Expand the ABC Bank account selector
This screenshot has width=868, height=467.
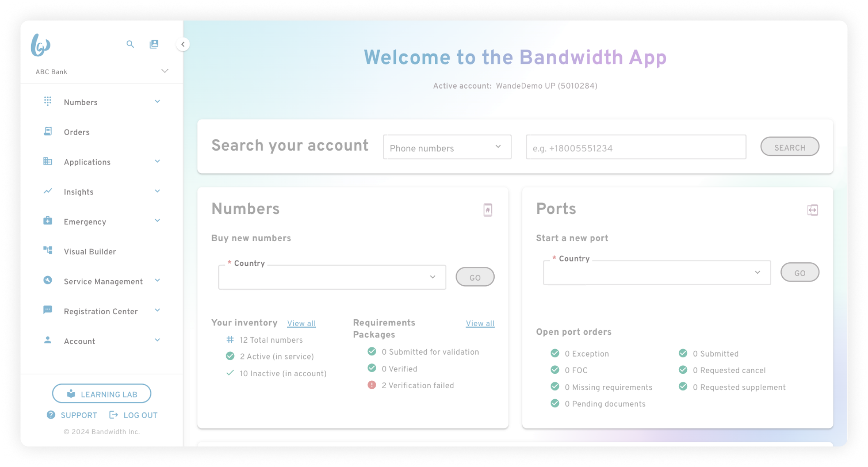165,71
